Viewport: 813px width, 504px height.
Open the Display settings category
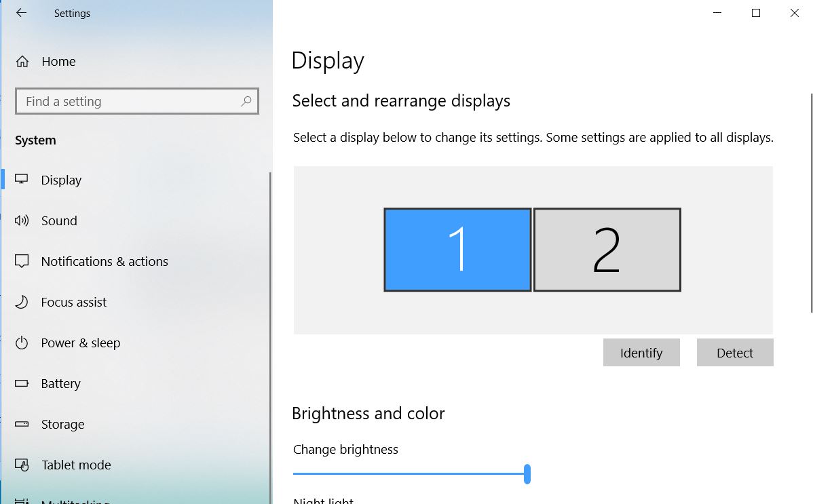click(61, 180)
